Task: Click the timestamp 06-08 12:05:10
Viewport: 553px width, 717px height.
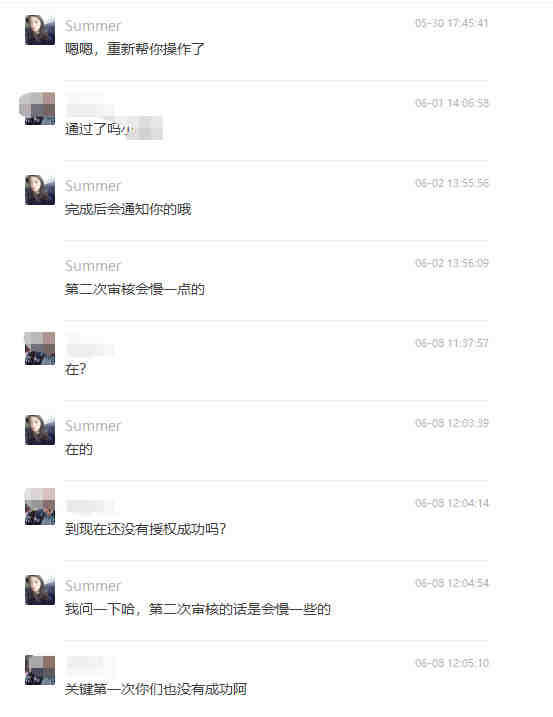Action: (452, 663)
